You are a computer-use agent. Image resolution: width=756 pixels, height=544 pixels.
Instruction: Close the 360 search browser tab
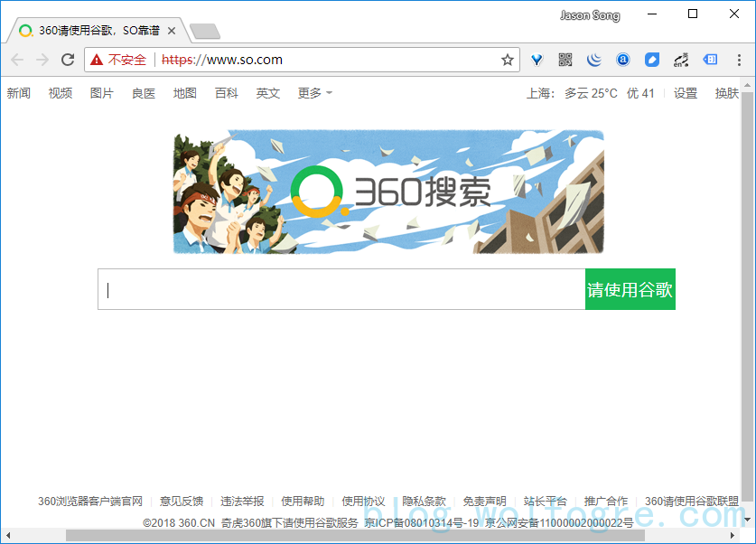pyautogui.click(x=172, y=31)
